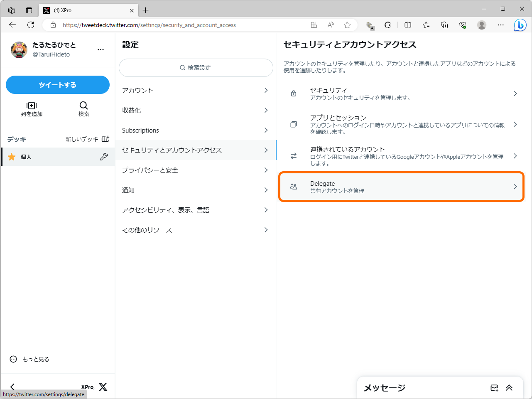
Task: Click the X logo at the sidebar bottom
Action: click(103, 387)
